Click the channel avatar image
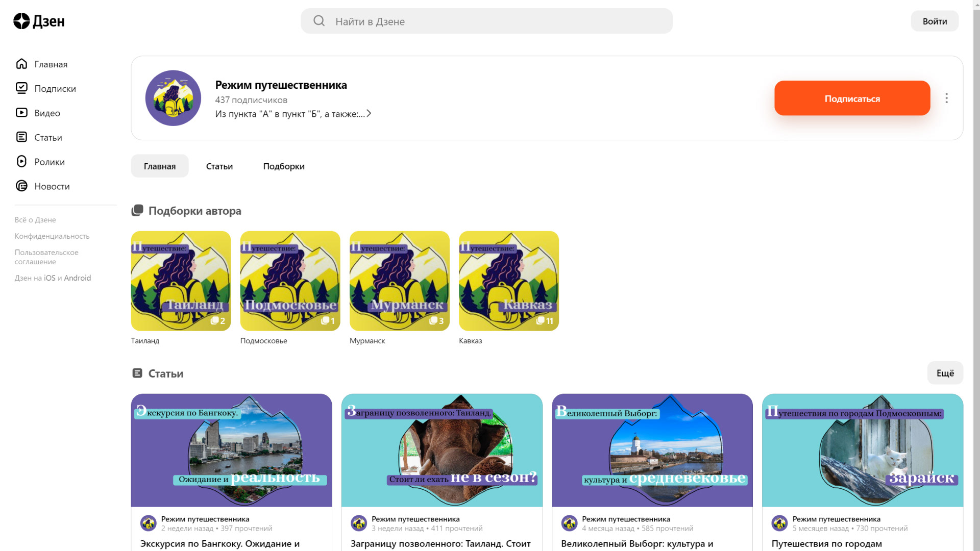 [173, 98]
